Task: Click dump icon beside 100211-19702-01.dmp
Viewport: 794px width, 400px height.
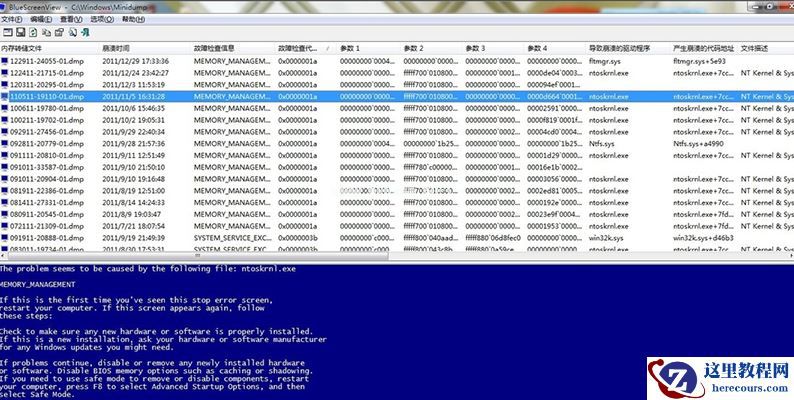Action: click(5, 120)
